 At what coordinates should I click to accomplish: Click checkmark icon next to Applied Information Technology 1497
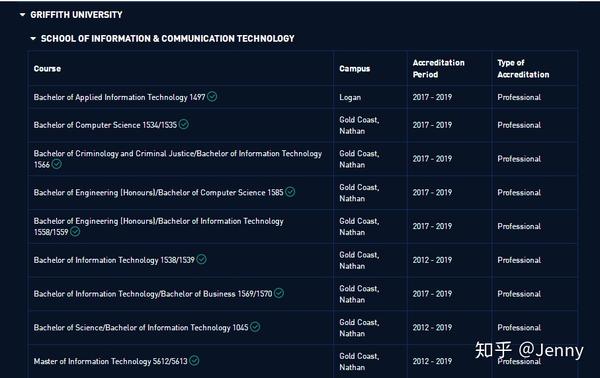point(212,96)
